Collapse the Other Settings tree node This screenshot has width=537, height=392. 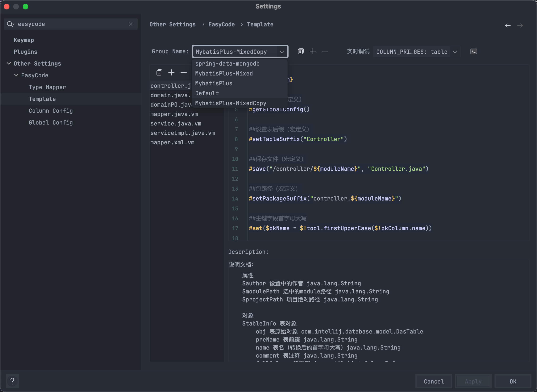[9, 63]
